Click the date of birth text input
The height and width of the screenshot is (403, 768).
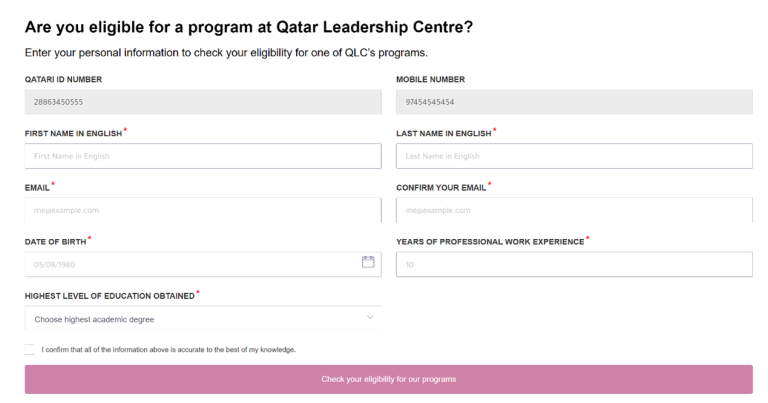pos(190,264)
